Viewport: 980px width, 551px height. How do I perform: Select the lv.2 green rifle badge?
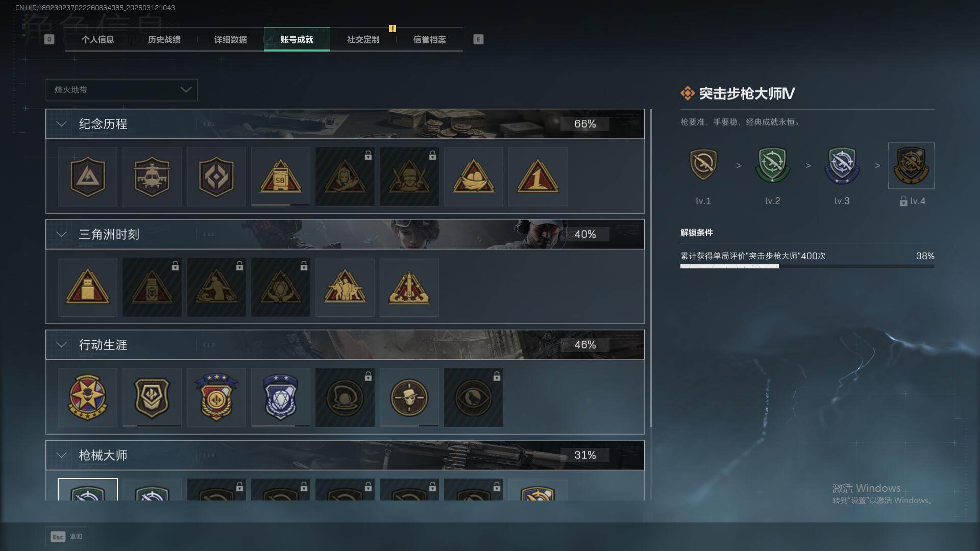coord(772,165)
